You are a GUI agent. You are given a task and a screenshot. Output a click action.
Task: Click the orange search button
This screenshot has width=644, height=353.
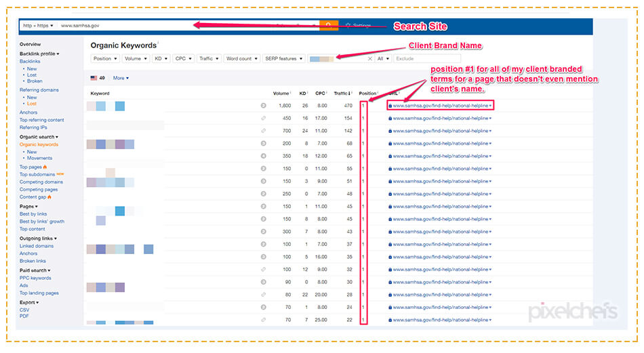(x=329, y=26)
